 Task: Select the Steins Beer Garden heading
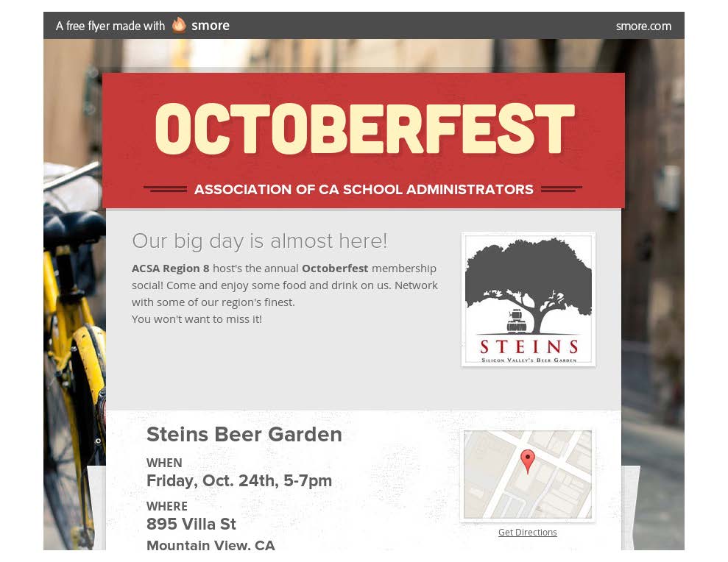[x=244, y=435]
